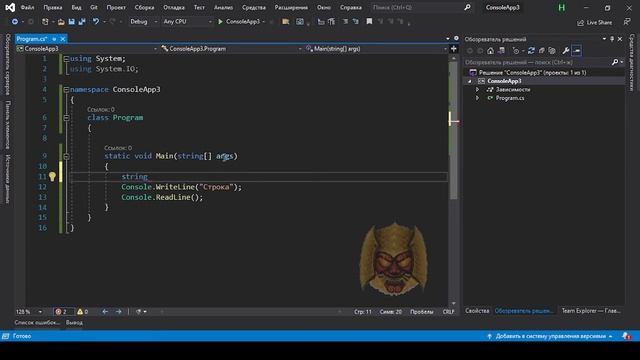
Task: Click the Live Share button label
Action: tap(599, 23)
